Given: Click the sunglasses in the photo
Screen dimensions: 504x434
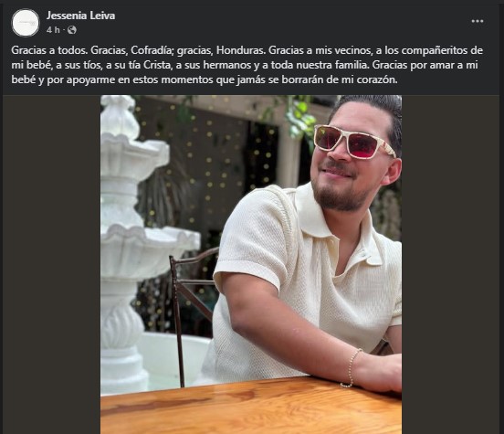Looking at the screenshot, I should tap(354, 142).
